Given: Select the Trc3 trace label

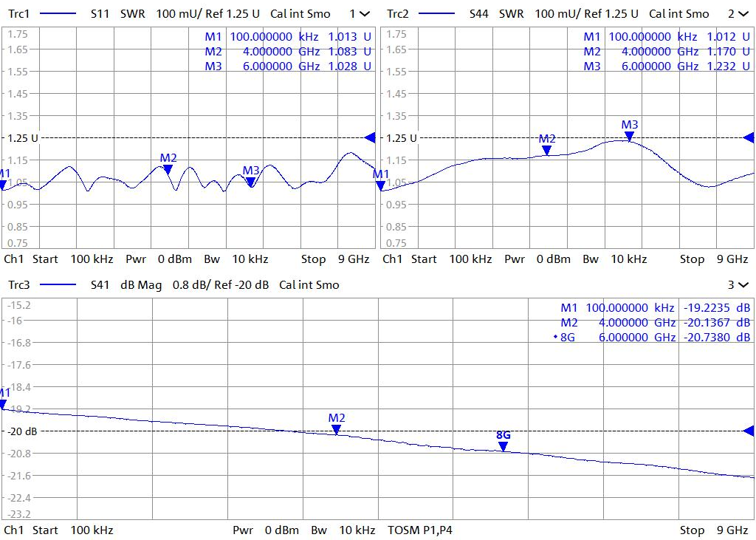Looking at the screenshot, I should click(18, 284).
